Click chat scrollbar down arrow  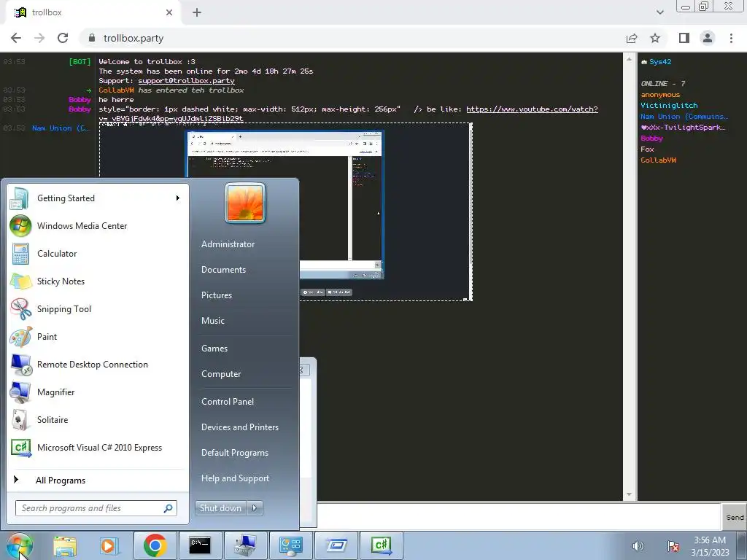coord(629,495)
